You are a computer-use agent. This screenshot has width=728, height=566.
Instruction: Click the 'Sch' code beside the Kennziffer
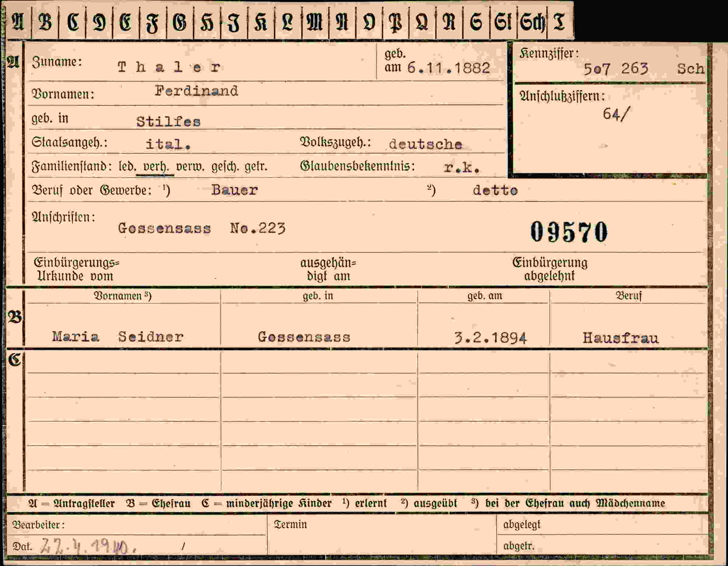[x=691, y=69]
